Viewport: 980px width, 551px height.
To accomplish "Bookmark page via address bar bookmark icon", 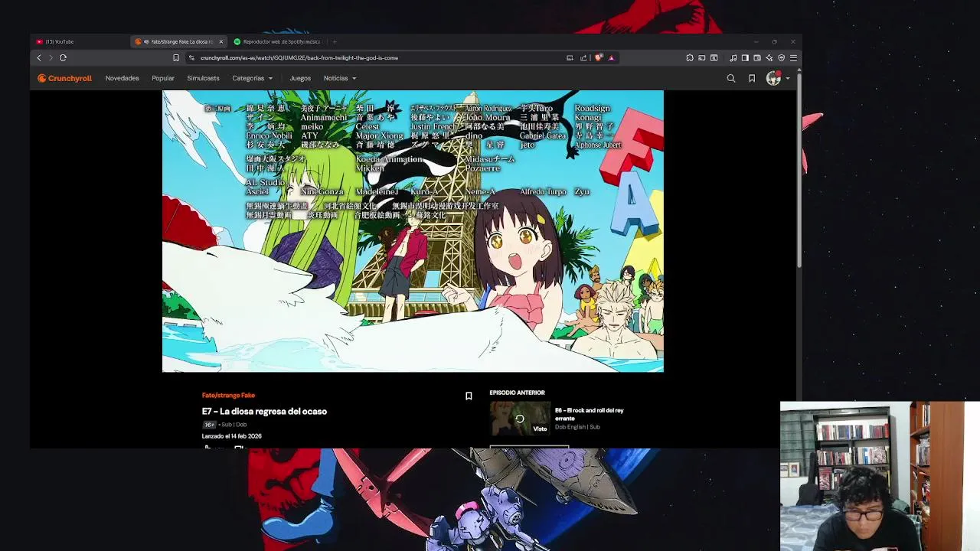I will tap(176, 57).
